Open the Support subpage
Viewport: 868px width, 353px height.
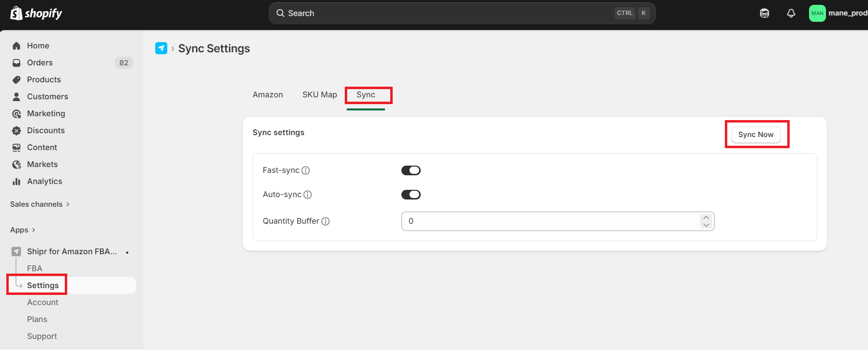coord(42,336)
